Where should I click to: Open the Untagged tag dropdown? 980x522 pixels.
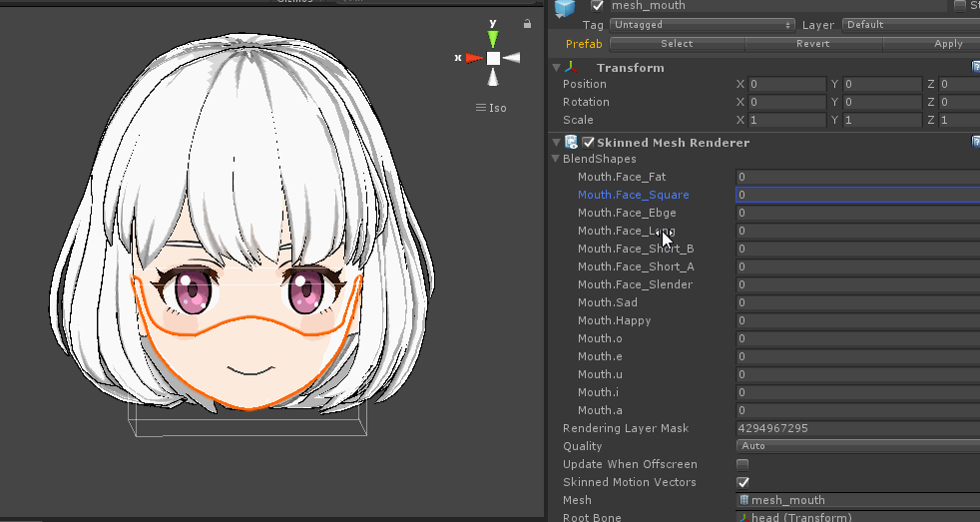702,25
